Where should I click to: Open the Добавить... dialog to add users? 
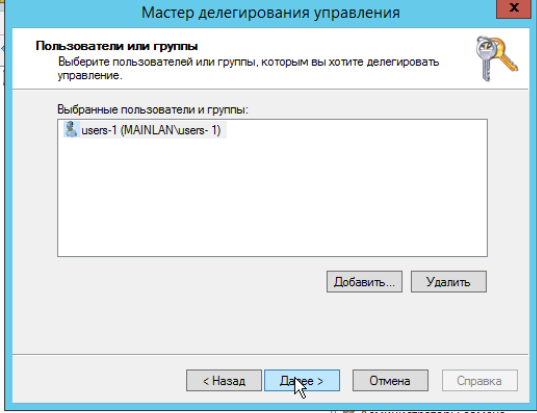(x=364, y=281)
